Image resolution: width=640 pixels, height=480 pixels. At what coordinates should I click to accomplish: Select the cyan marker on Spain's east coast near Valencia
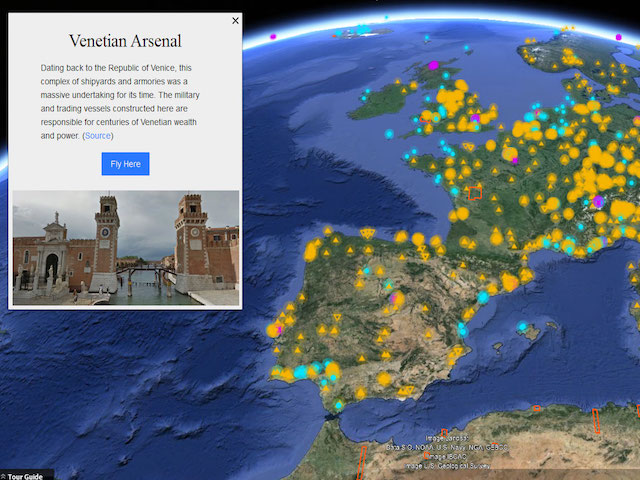pos(462,329)
